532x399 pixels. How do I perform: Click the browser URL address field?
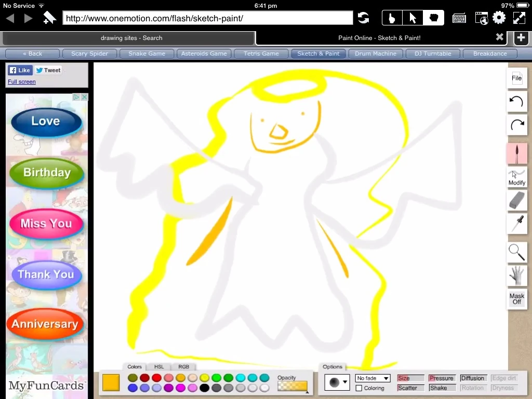[x=208, y=18]
